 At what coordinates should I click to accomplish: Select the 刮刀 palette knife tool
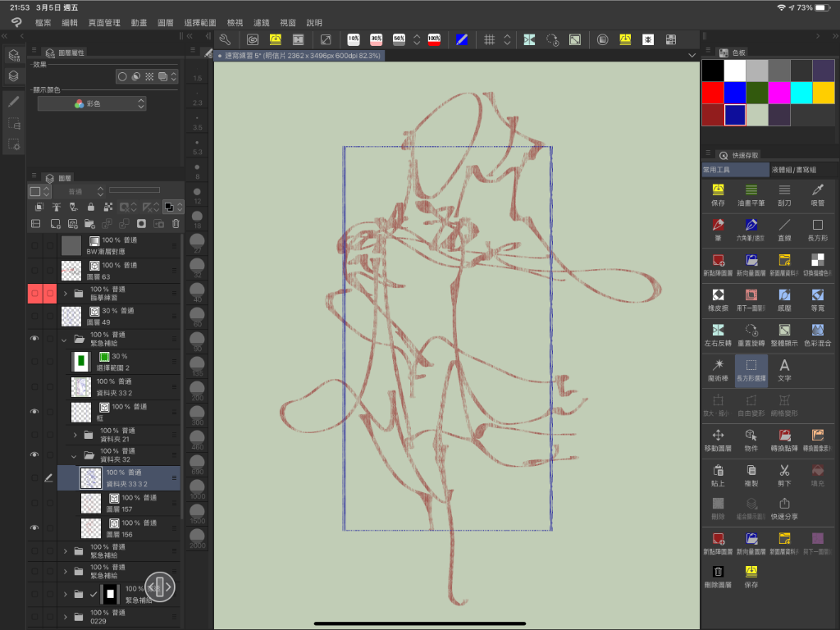tap(784, 194)
